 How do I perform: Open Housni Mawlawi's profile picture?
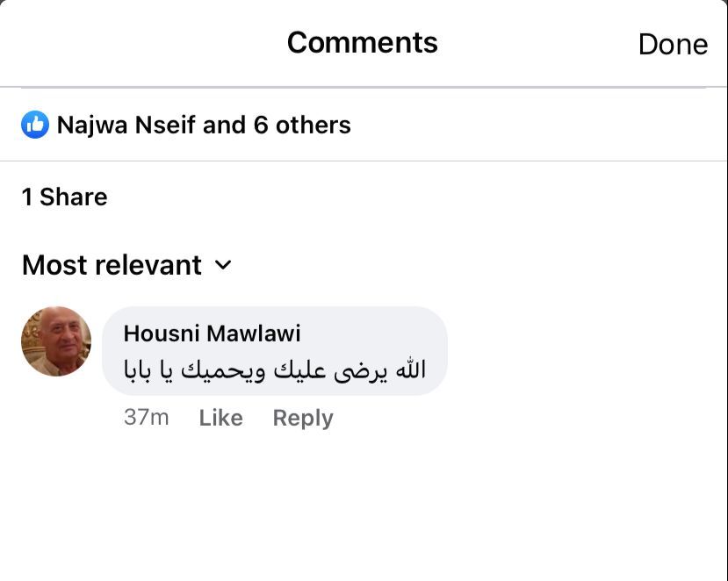(56, 341)
